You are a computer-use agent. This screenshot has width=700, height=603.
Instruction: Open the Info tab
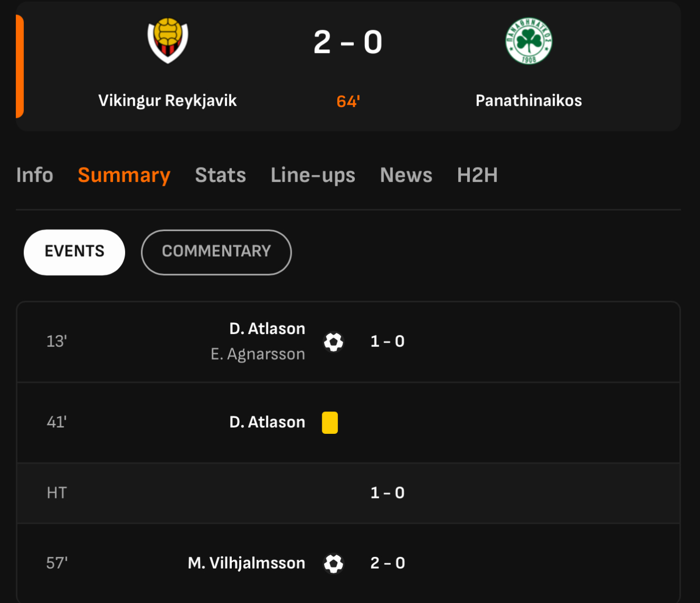tap(34, 175)
